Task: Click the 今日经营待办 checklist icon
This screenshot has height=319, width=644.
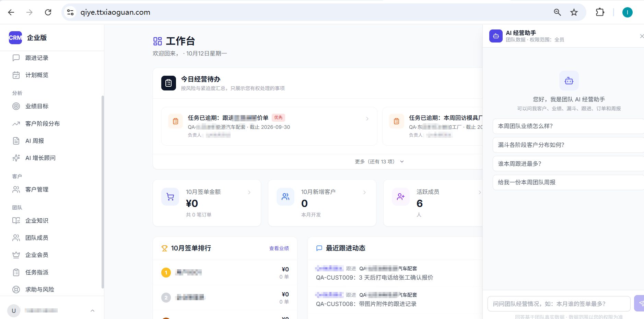Action: click(x=168, y=83)
